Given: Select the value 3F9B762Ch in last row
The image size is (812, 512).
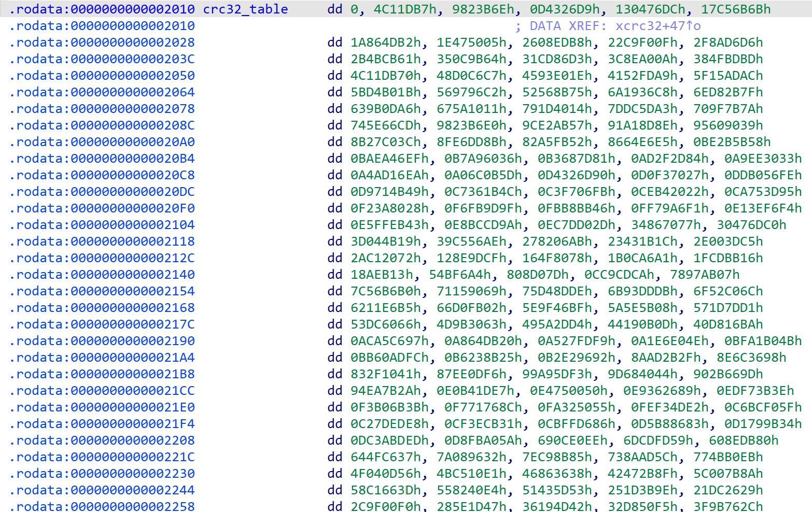Looking at the screenshot, I should click(728, 506).
